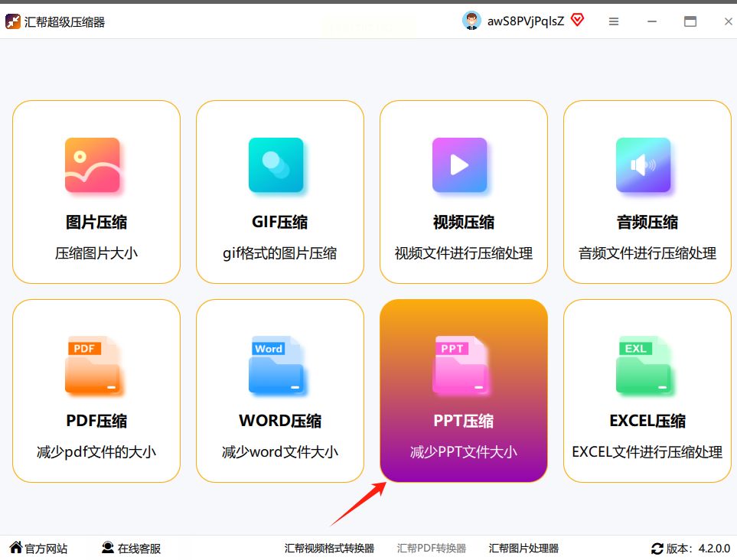Choose the EXCEL压缩 green folder icon
The height and width of the screenshot is (560, 737).
(x=644, y=365)
